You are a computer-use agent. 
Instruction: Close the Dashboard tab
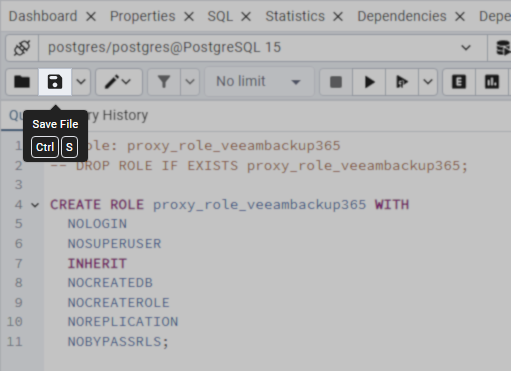pos(91,16)
